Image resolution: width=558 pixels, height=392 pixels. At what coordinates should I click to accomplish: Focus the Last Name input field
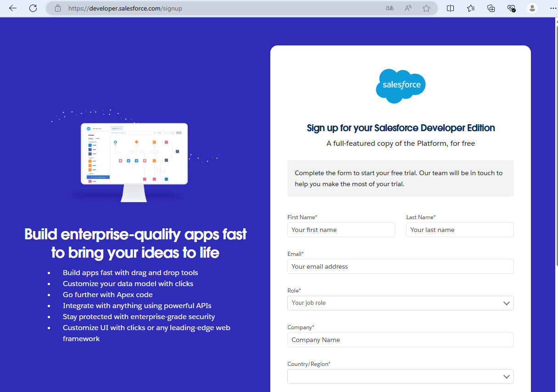pyautogui.click(x=460, y=230)
